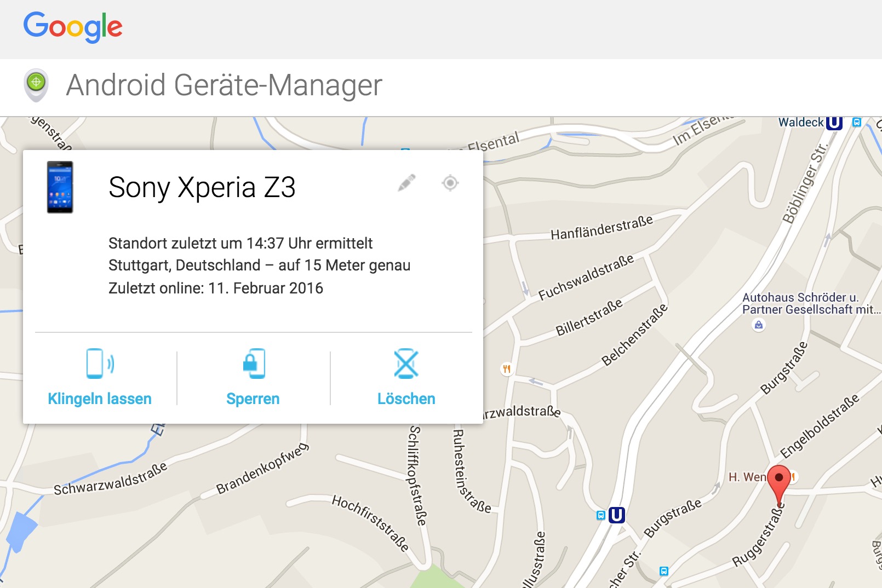Click the Schliffkopfstraße street label
Viewport: 882px width, 588px height.
(x=417, y=476)
